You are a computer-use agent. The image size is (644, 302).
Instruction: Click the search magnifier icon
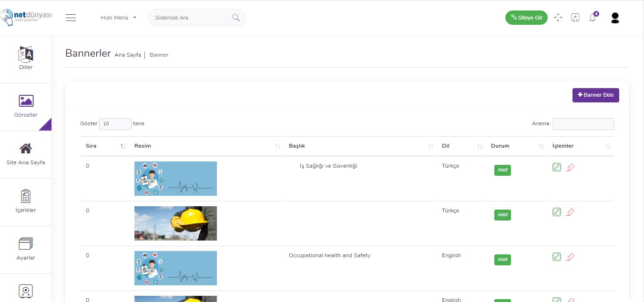(x=236, y=18)
